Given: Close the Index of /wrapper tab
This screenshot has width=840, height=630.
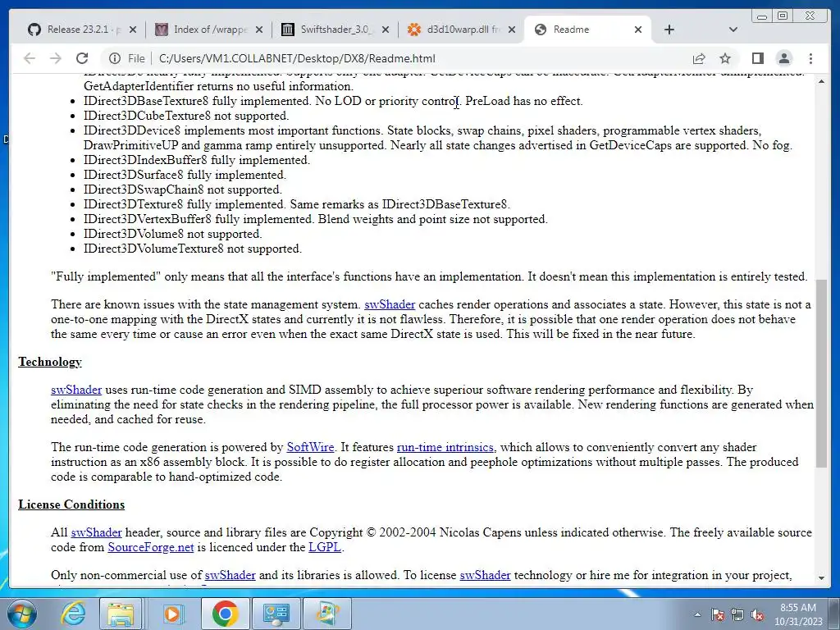Looking at the screenshot, I should 259,30.
